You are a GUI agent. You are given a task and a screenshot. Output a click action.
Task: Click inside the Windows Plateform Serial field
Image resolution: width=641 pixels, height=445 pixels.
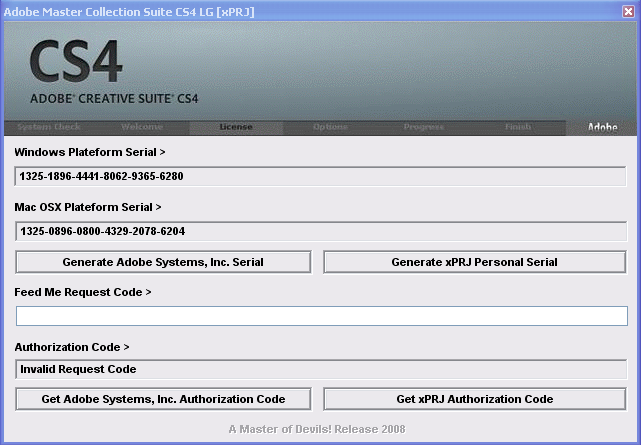click(x=320, y=176)
